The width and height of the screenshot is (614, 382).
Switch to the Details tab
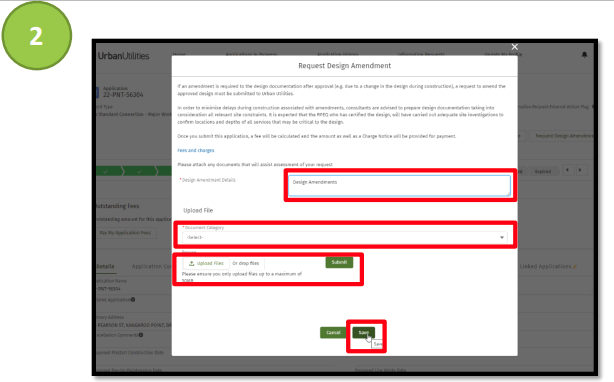pyautogui.click(x=105, y=267)
